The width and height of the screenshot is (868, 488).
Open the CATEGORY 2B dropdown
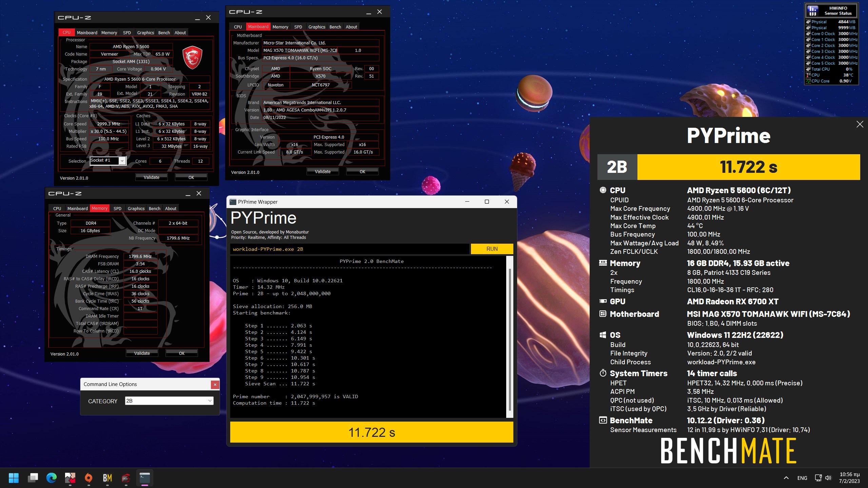tap(169, 401)
